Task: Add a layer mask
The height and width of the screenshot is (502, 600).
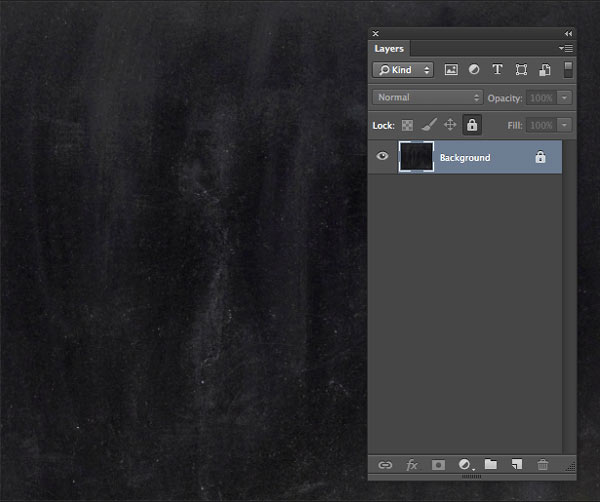Action: [x=437, y=465]
